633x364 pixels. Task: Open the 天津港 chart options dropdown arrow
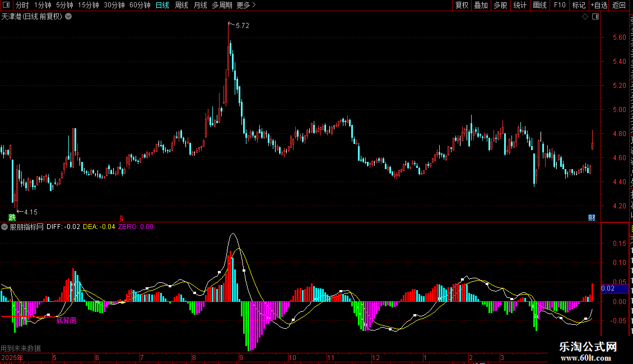(x=69, y=17)
